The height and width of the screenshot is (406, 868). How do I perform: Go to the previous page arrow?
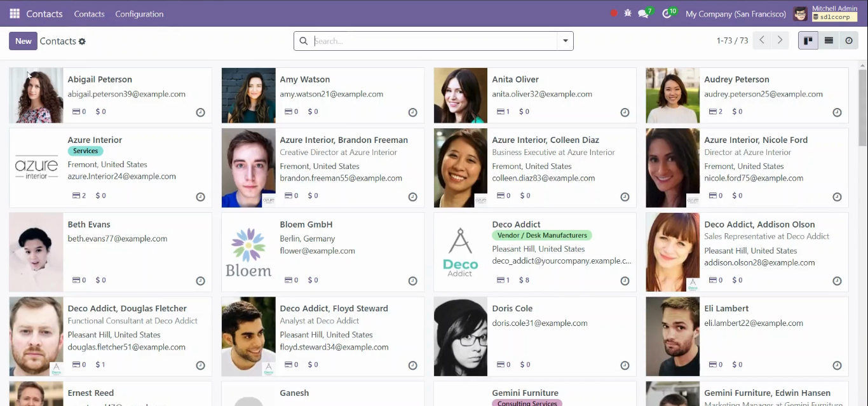tap(762, 41)
